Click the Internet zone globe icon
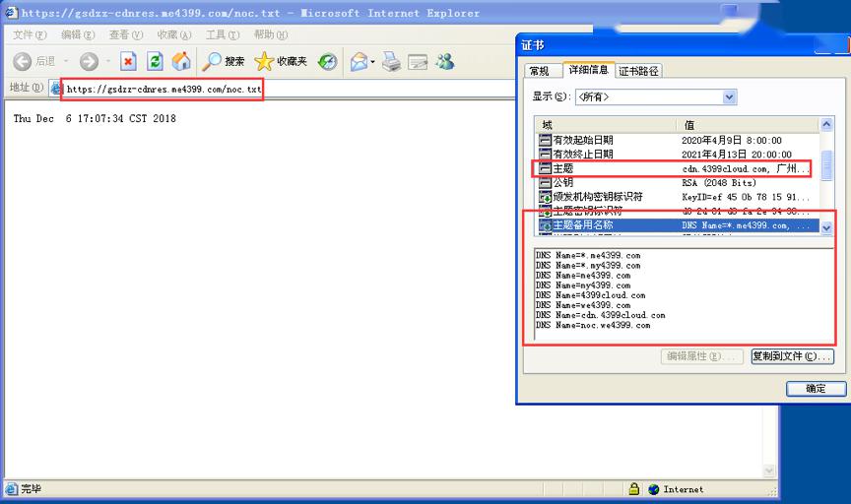The height and width of the screenshot is (504, 851). click(653, 489)
